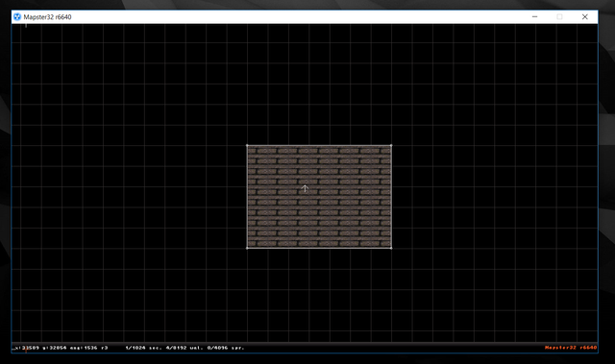The width and height of the screenshot is (615, 364).
Task: Select the brick sector's lower-left vertex
Action: click(247, 248)
